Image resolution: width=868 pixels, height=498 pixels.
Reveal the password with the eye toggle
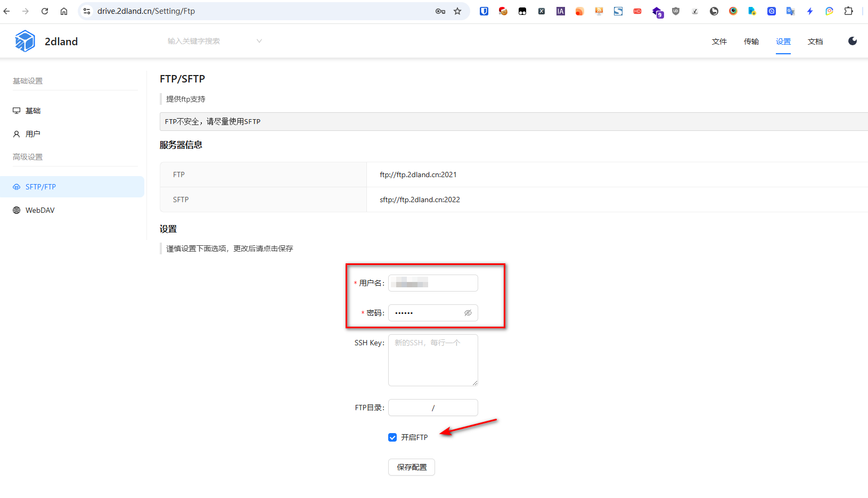pyautogui.click(x=468, y=312)
